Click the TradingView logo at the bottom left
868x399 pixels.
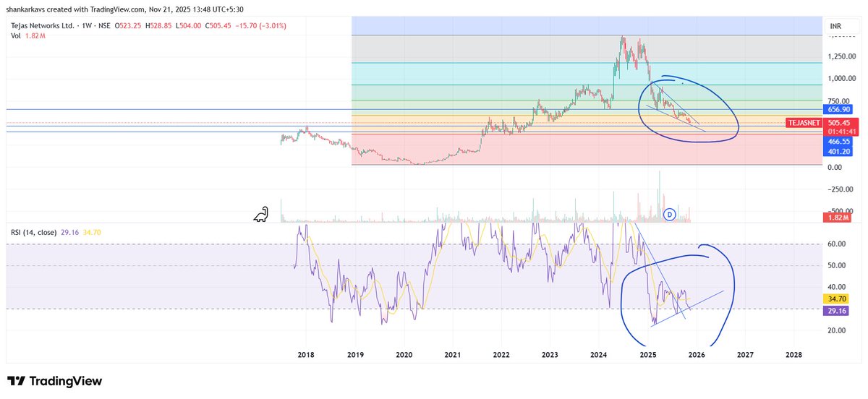click(x=55, y=381)
